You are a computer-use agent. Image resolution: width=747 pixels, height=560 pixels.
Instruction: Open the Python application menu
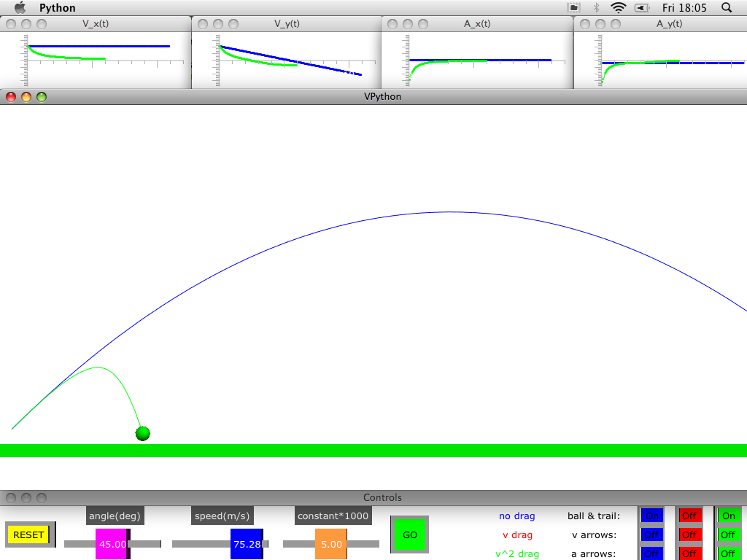(x=57, y=8)
